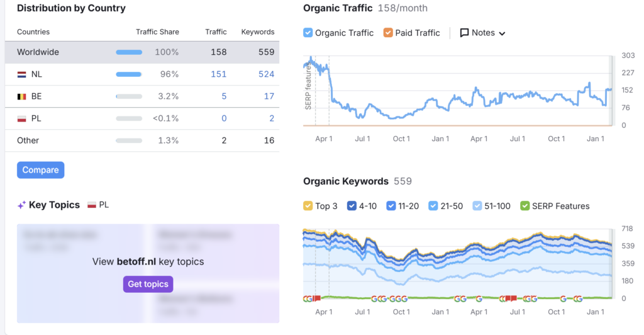644x335 pixels.
Task: Toggle the Organic Traffic checkbox
Action: tap(308, 33)
